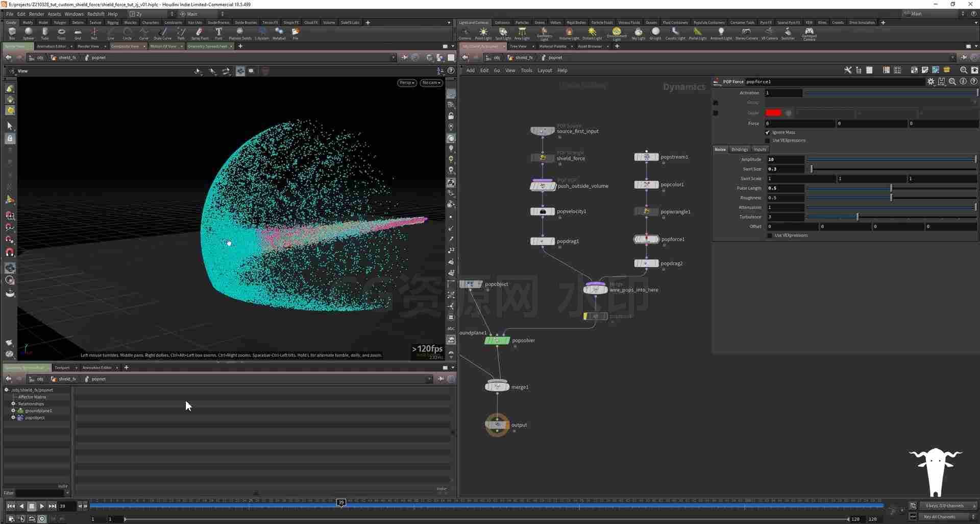
Task: Toggle the Group enable checkbox
Action: click(716, 103)
